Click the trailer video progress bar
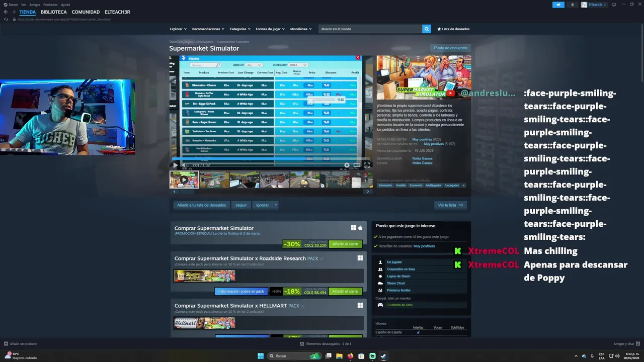Image resolution: width=644 pixels, height=362 pixels. point(272,159)
